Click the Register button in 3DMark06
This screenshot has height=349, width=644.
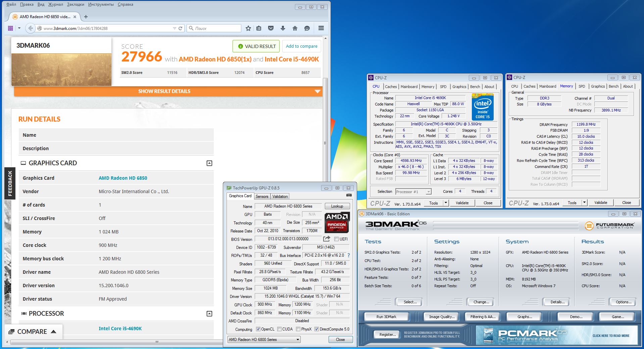[x=388, y=335]
